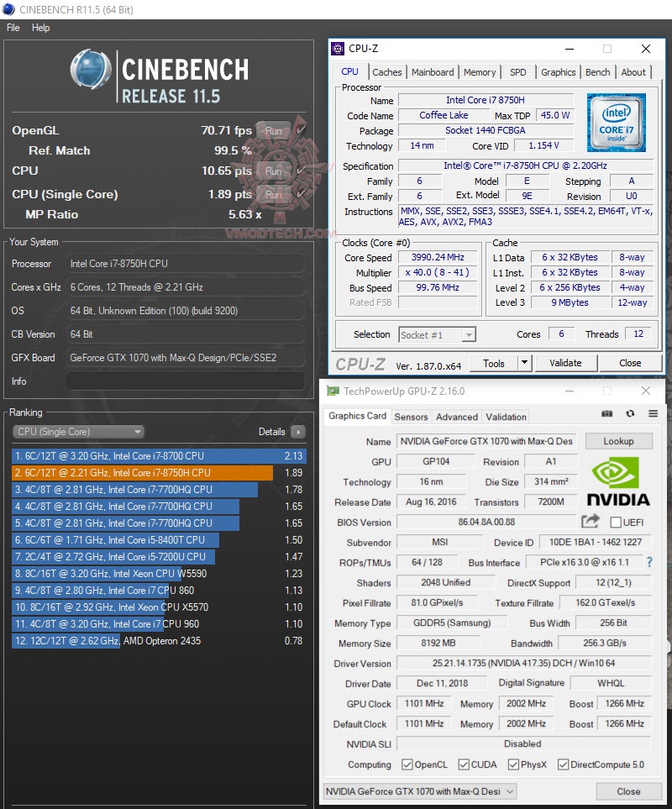Click the Details arrow button in Ranking
The height and width of the screenshot is (809, 672).
click(298, 432)
